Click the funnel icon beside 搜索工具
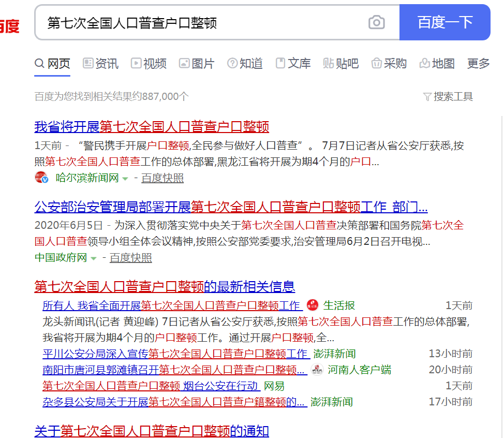The image size is (504, 438). (x=427, y=96)
